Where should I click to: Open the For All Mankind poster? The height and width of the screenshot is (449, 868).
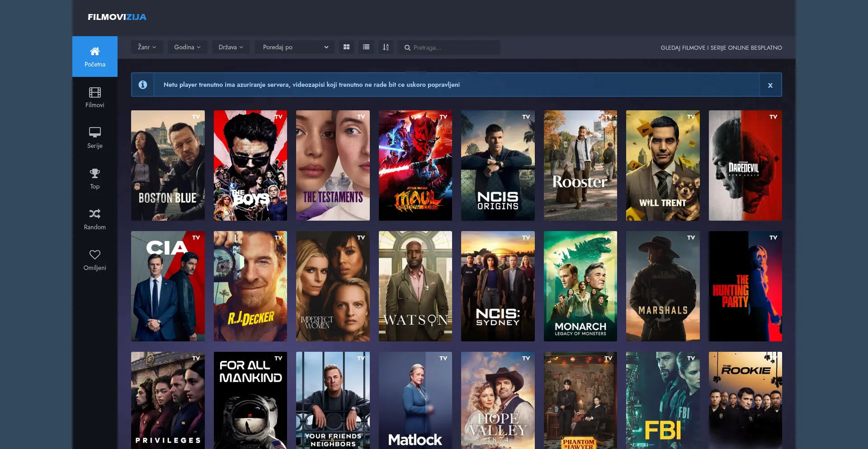point(250,400)
